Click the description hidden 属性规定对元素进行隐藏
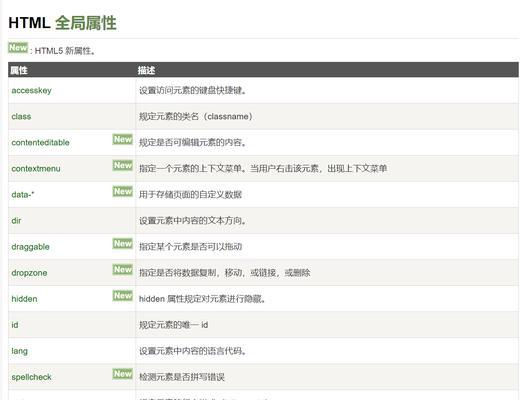Screen dimensions: 522x400 click(202, 299)
